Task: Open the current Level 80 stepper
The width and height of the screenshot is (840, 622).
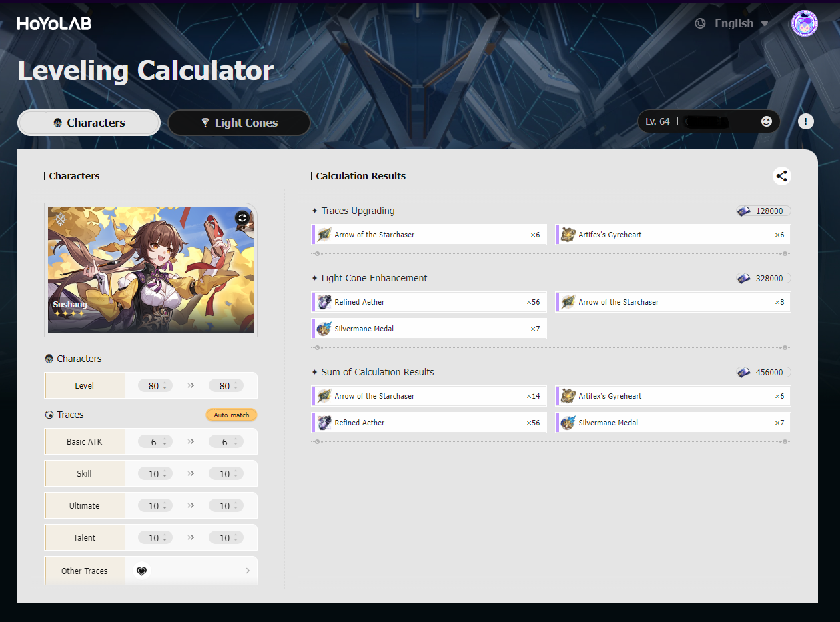Action: (155, 386)
